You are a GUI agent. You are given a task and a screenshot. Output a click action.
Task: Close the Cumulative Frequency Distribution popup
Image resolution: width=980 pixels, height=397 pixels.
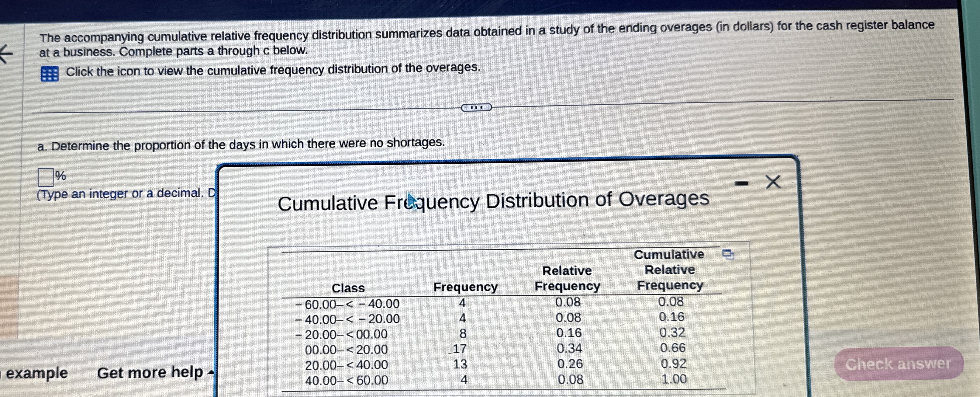pos(773,182)
